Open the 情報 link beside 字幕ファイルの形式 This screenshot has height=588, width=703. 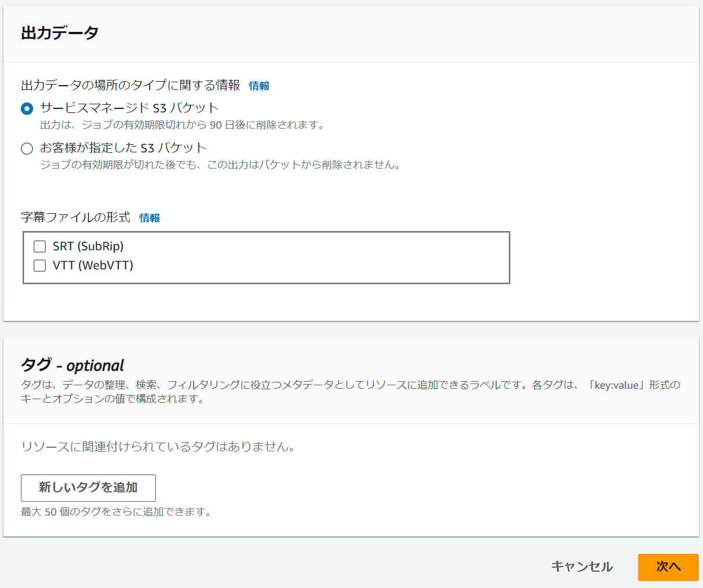point(150,218)
